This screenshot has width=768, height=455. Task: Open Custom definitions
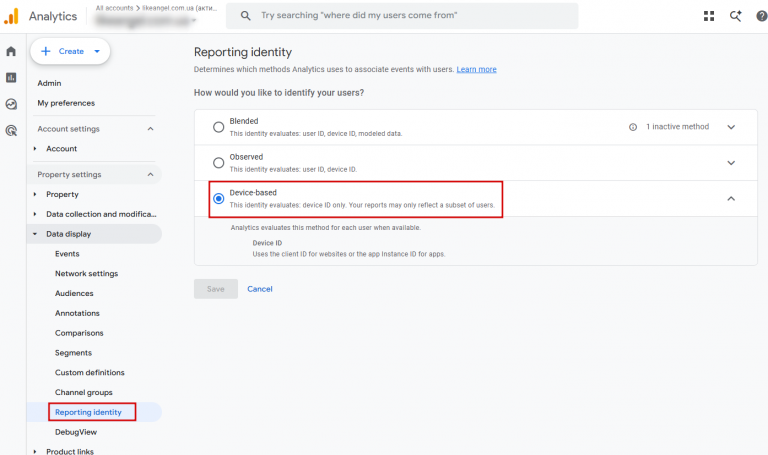[x=90, y=373]
